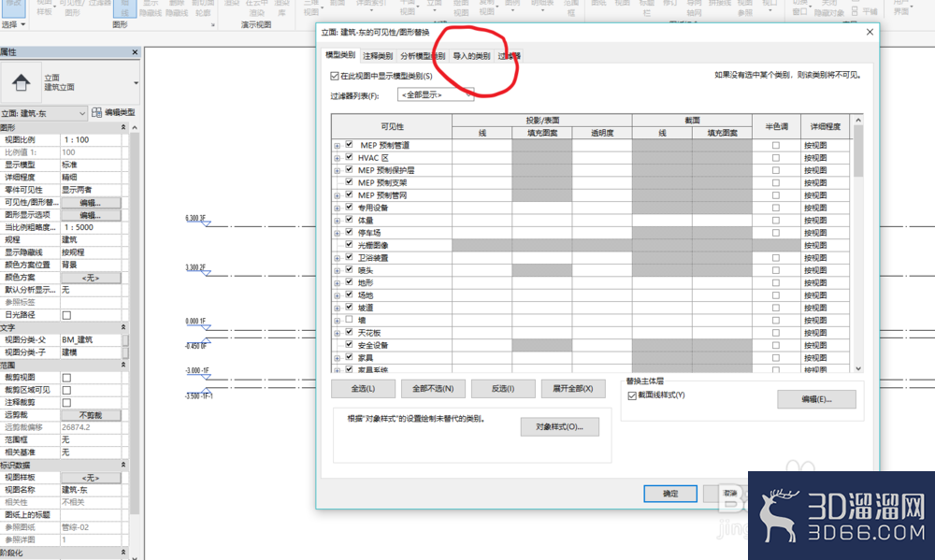This screenshot has height=560, width=935.
Task: Collapse the 文字 properties section
Action: (123, 327)
